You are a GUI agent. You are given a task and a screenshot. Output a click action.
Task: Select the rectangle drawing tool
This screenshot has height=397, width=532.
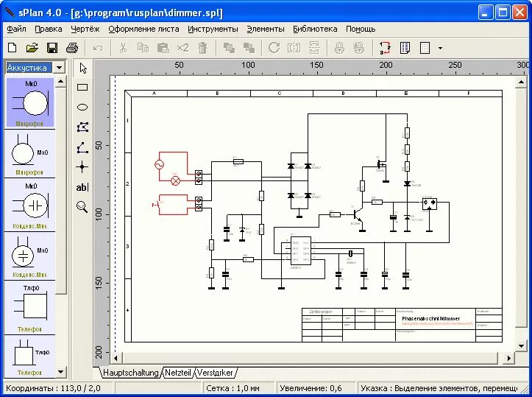click(82, 87)
